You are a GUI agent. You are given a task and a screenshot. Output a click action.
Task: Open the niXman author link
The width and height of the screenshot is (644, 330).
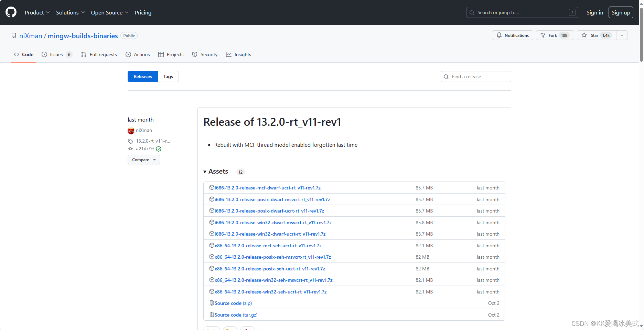144,130
